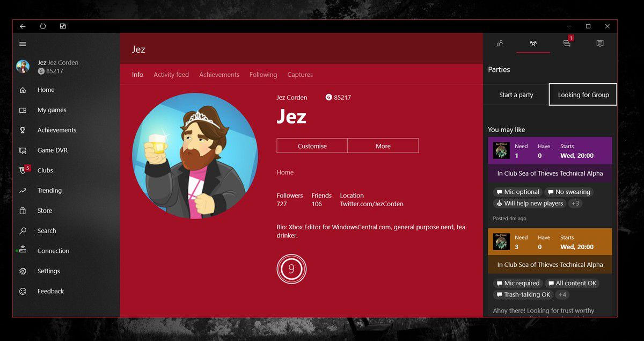The image size is (644, 341).
Task: Click the Mic required tag
Action: point(518,283)
